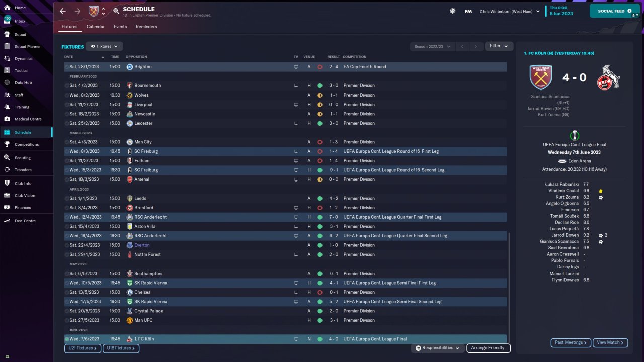Click the Past Meetings button
Image resolution: width=644 pixels, height=362 pixels.
[571, 343]
